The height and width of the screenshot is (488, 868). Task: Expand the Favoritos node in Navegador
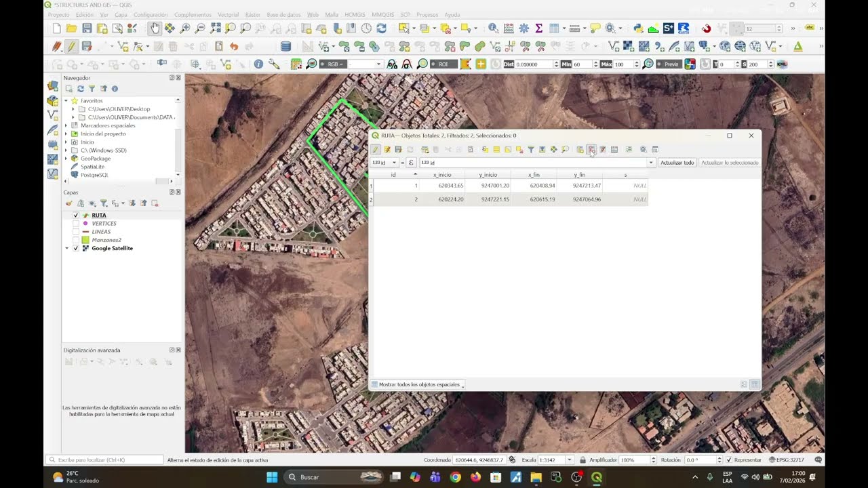67,100
